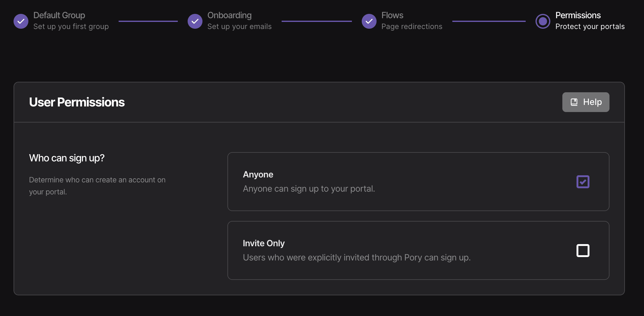The image size is (644, 316).
Task: Click the Permissions current step circle icon
Action: click(x=543, y=21)
